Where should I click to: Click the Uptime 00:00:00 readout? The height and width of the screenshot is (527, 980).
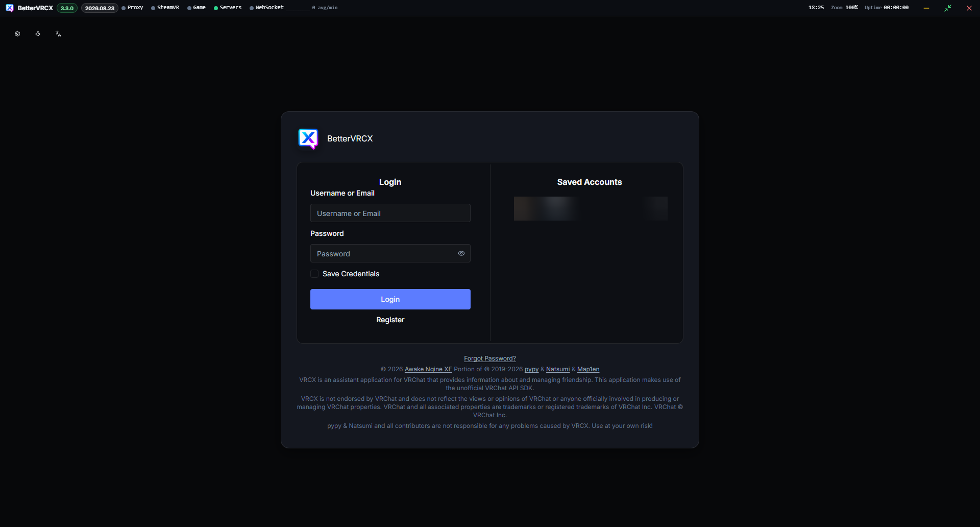tap(887, 8)
